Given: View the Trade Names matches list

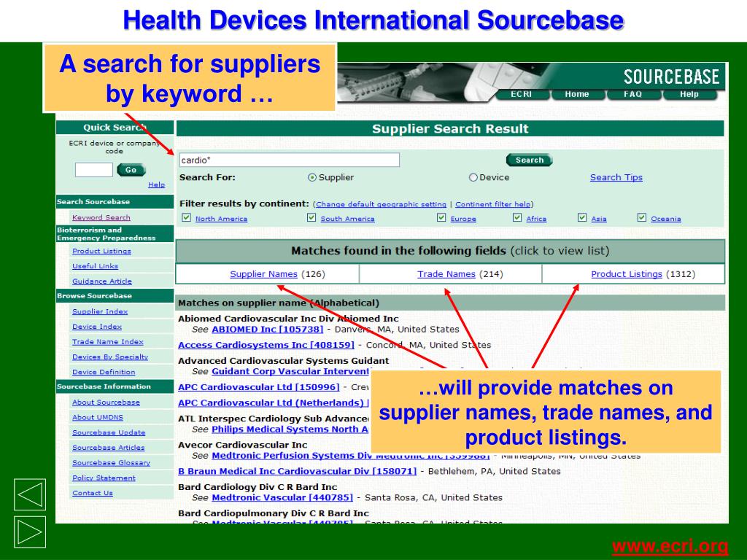Looking at the screenshot, I should point(446,274).
